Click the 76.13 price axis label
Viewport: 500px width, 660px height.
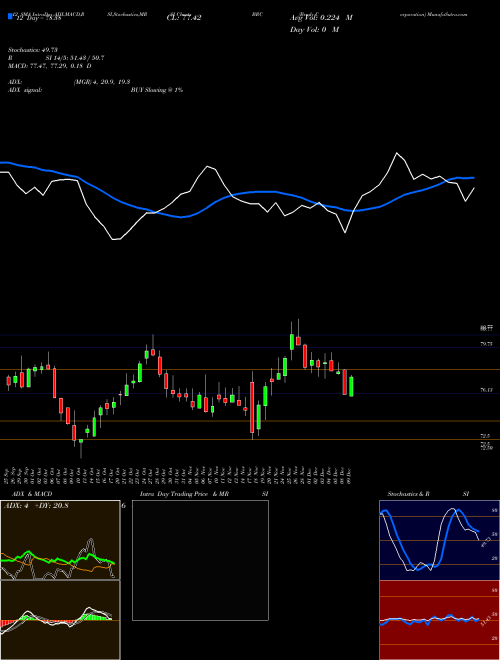click(x=486, y=390)
